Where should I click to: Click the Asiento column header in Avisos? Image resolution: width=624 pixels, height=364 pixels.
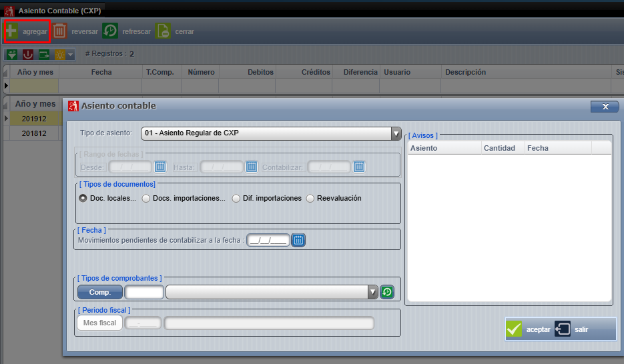pyautogui.click(x=444, y=148)
